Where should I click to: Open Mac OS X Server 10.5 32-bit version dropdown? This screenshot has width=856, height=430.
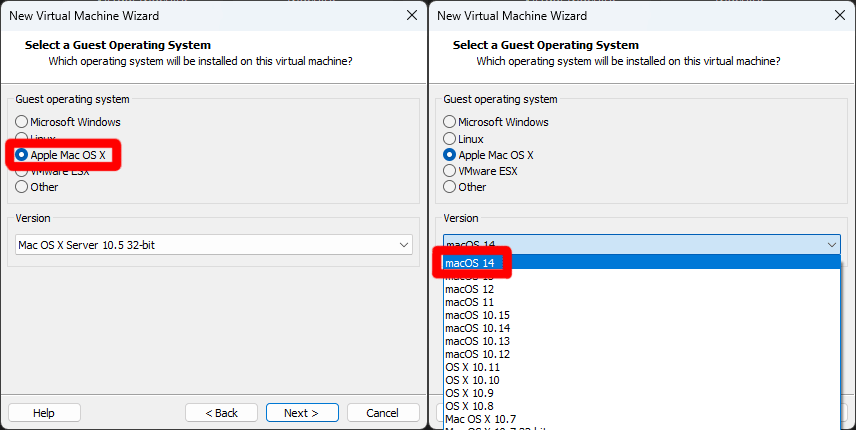tap(214, 245)
